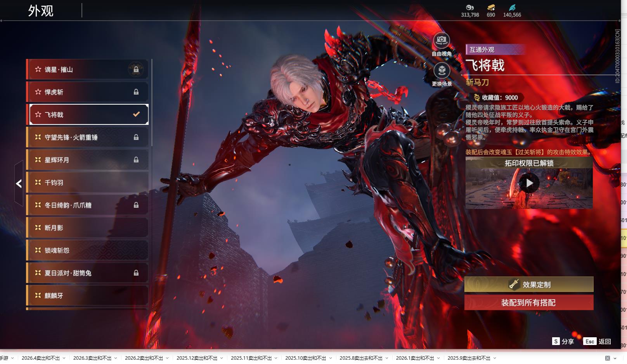Open dropdown on 2026.4卖出和不出 sheet tab
This screenshot has width=627, height=364.
64,358
